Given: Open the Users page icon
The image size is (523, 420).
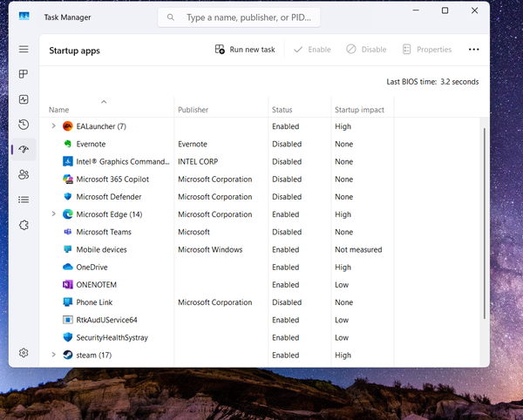Looking at the screenshot, I should (x=24, y=174).
